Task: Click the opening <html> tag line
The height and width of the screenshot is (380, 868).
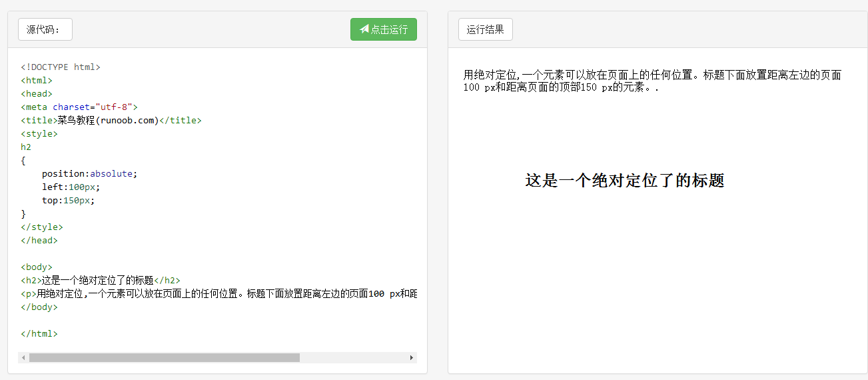Action: pyautogui.click(x=37, y=80)
